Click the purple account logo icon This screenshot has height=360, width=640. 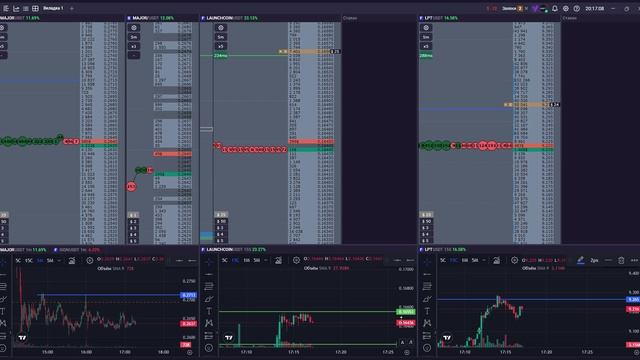click(535, 8)
